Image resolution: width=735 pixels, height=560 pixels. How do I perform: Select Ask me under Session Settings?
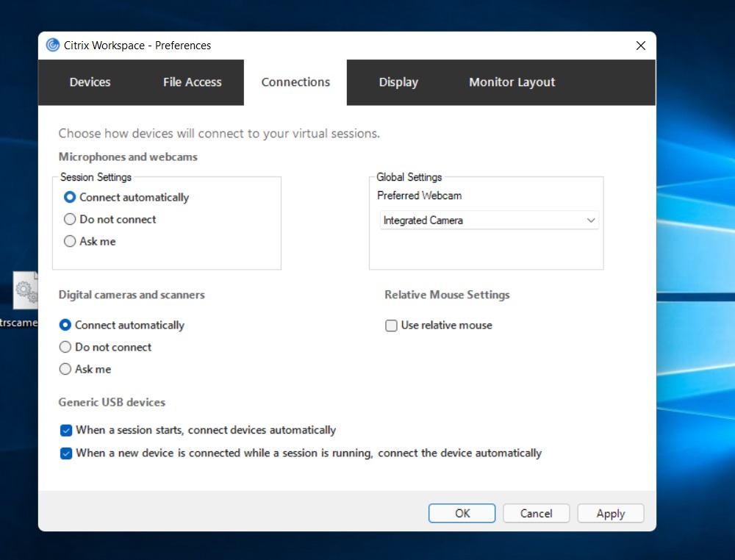(x=70, y=241)
